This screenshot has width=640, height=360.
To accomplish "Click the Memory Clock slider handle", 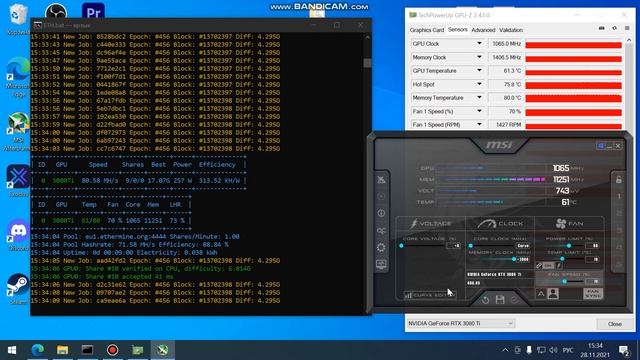I will (513, 259).
